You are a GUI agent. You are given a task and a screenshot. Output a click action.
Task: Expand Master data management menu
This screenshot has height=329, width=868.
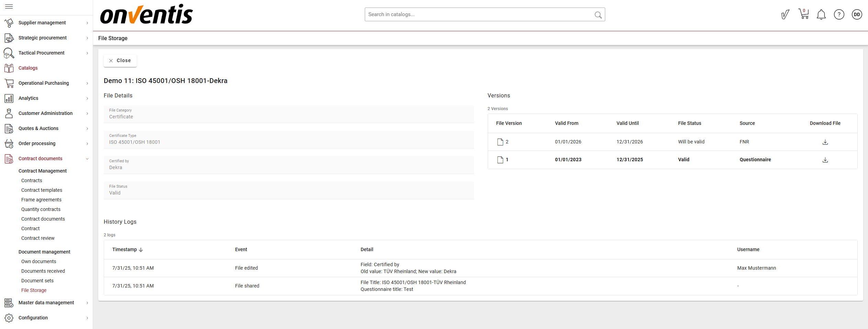point(46,303)
